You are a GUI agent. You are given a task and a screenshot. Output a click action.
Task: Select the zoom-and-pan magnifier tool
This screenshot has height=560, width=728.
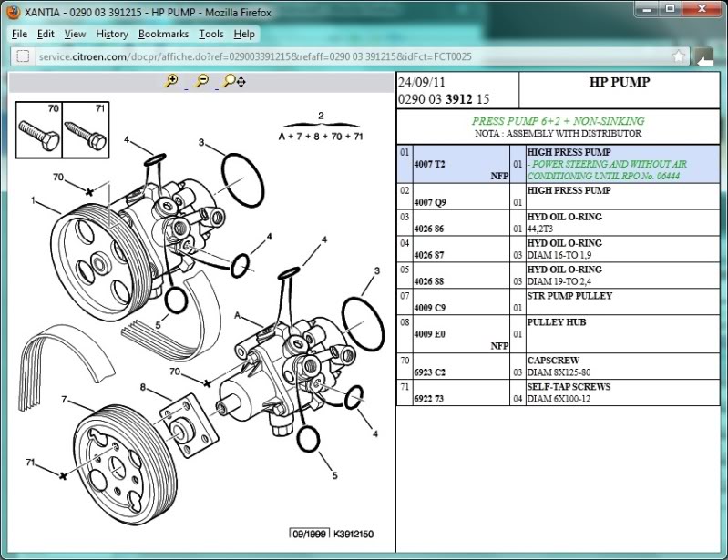[x=234, y=81]
